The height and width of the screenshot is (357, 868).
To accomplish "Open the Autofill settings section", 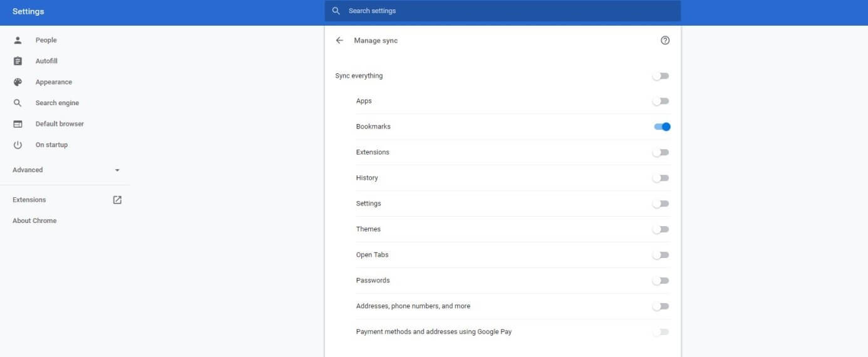I will [46, 61].
